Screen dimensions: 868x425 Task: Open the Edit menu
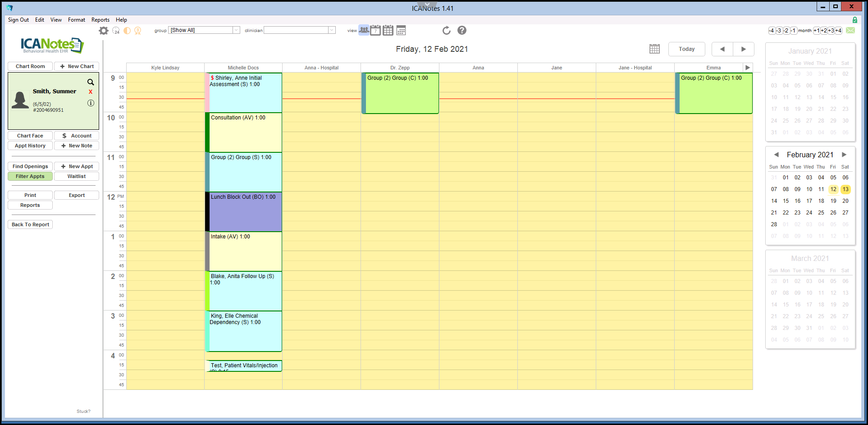point(40,20)
